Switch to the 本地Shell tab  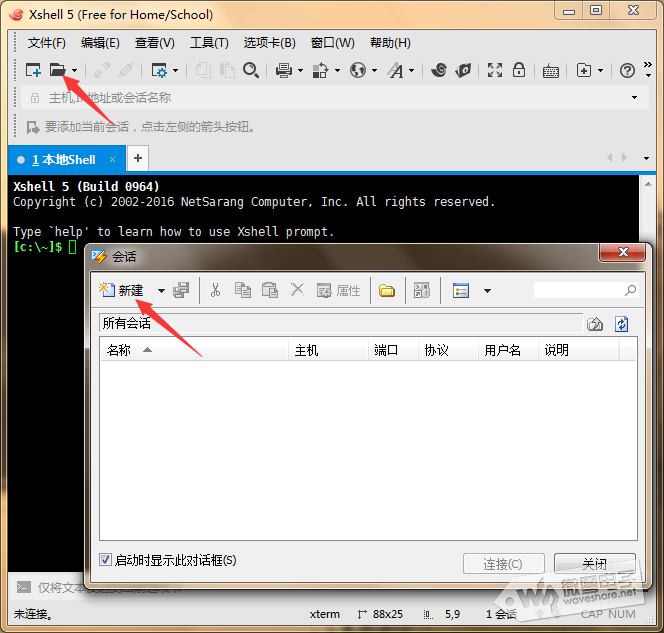click(x=64, y=160)
